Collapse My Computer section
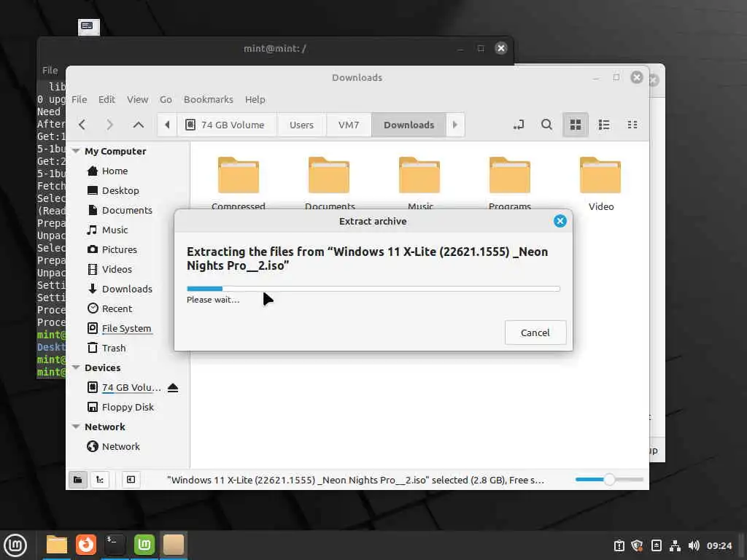The height and width of the screenshot is (560, 747). pos(76,151)
